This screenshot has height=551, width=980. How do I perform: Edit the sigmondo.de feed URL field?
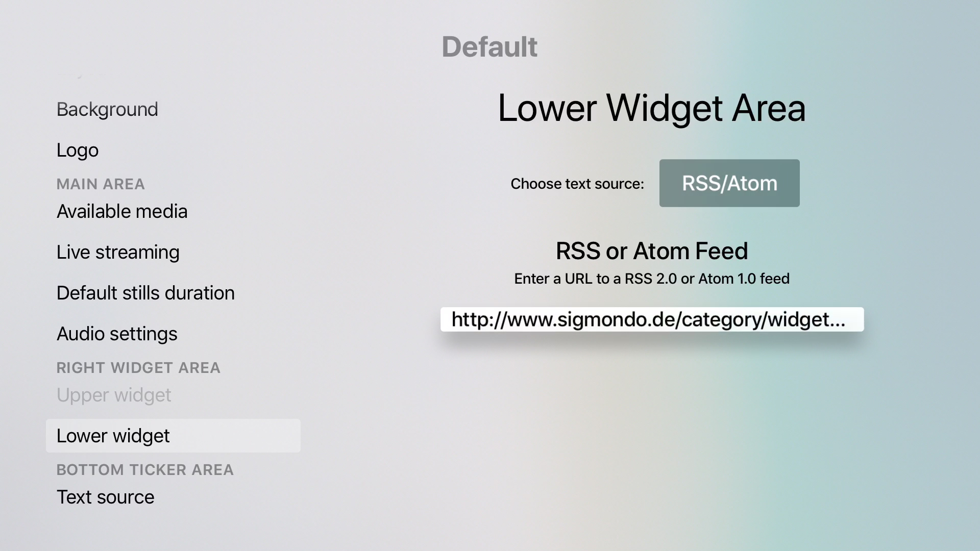652,319
